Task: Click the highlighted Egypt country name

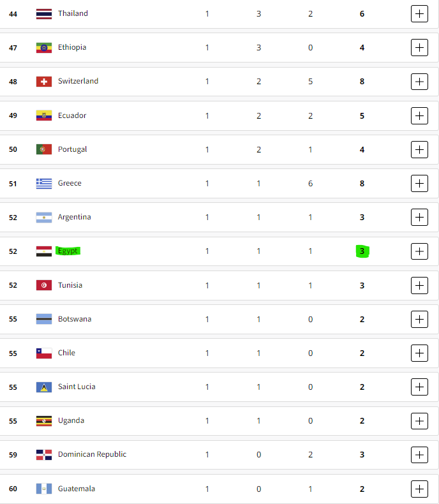Action: coord(68,251)
